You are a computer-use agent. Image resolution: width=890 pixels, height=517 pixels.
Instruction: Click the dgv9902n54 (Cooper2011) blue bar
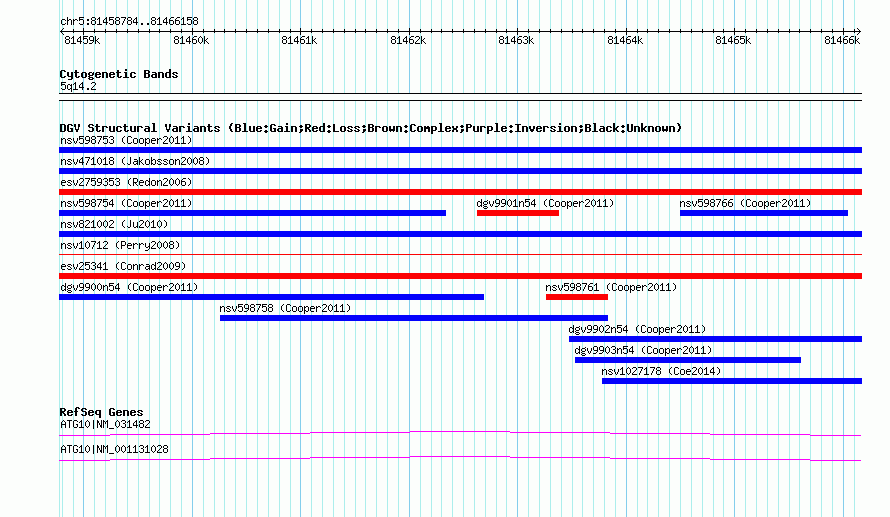click(715, 339)
